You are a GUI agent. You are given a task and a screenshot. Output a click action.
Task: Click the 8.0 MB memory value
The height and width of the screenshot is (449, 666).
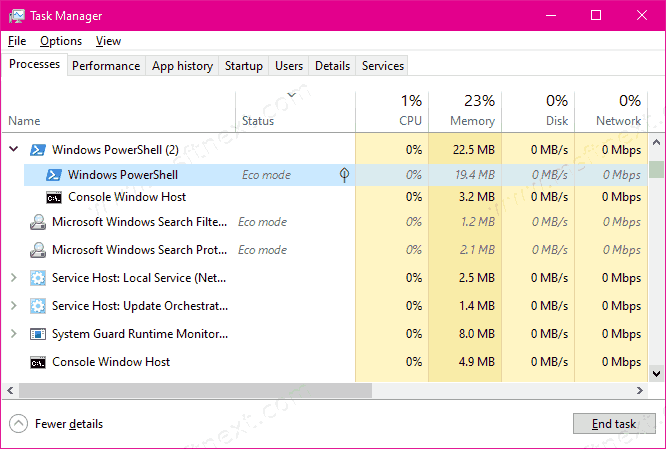click(477, 334)
